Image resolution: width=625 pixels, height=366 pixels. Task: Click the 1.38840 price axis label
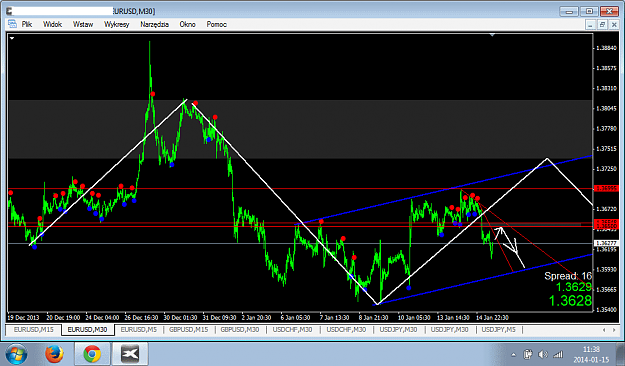(606, 48)
